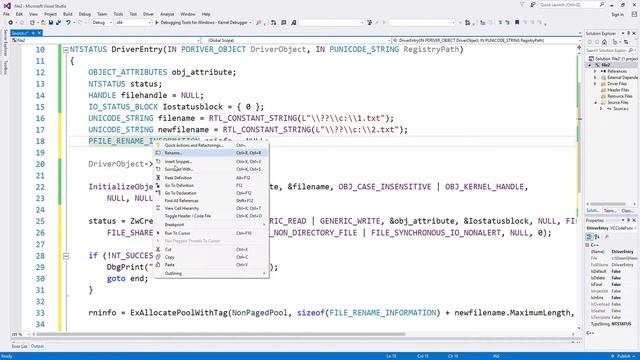Click the Property Pages wrench icon
Image resolution: width=640 pixels, height=360 pixels.
606,237
